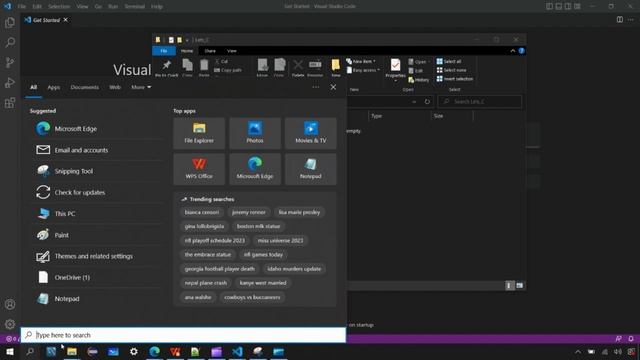Expand Easy access dropdown in Explorer

click(363, 70)
